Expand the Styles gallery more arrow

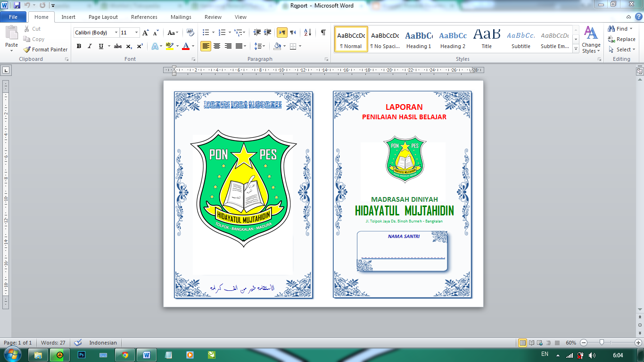576,49
